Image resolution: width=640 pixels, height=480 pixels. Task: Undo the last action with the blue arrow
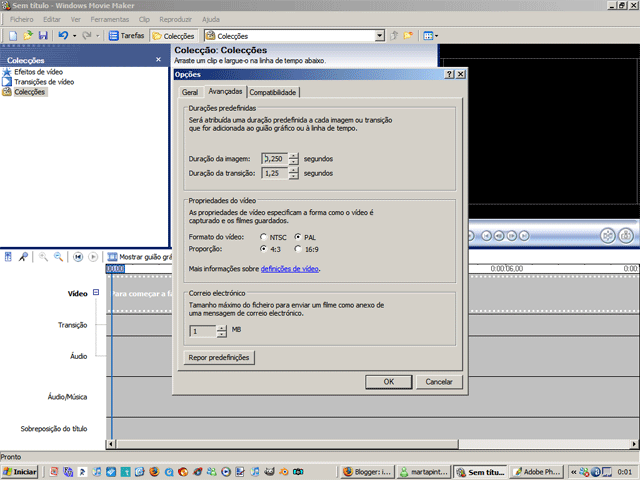click(63, 36)
